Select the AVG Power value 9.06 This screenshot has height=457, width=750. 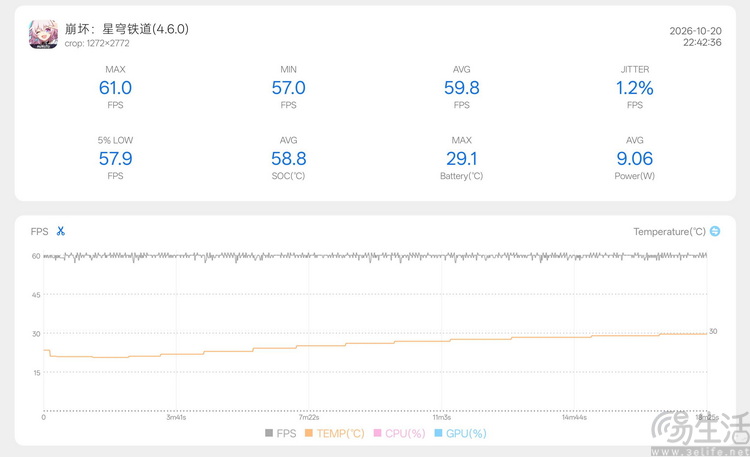click(x=635, y=159)
